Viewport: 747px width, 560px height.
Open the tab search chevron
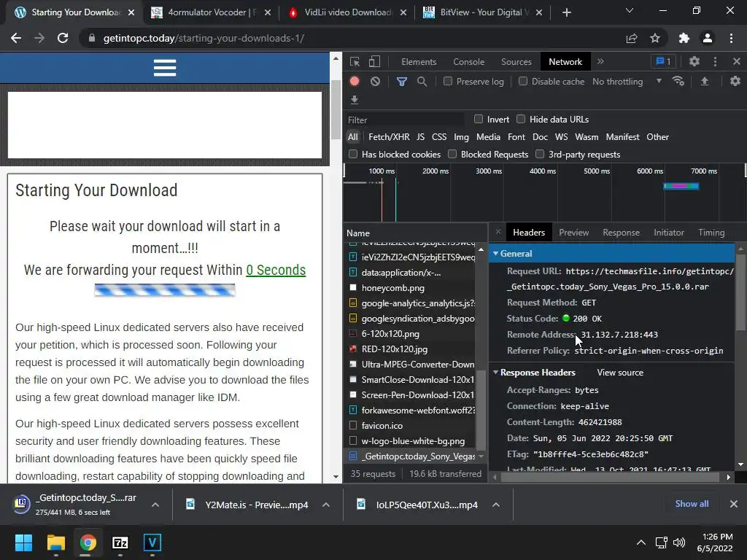[x=630, y=10]
